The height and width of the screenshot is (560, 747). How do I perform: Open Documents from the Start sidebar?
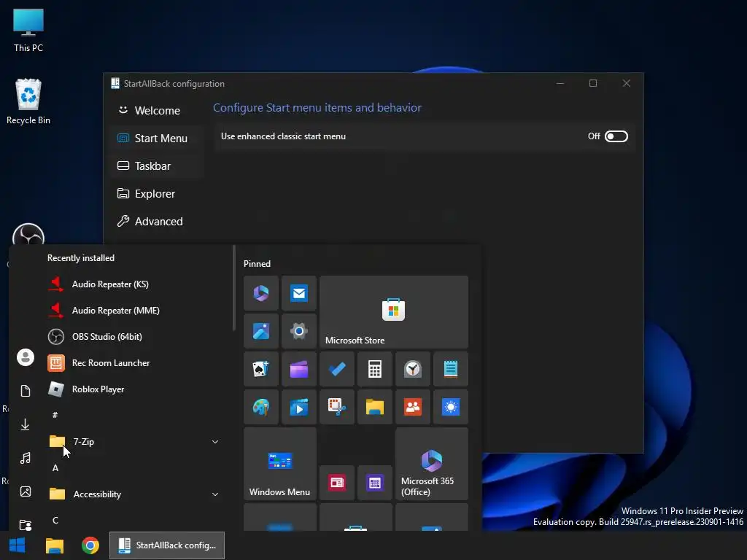[26, 391]
